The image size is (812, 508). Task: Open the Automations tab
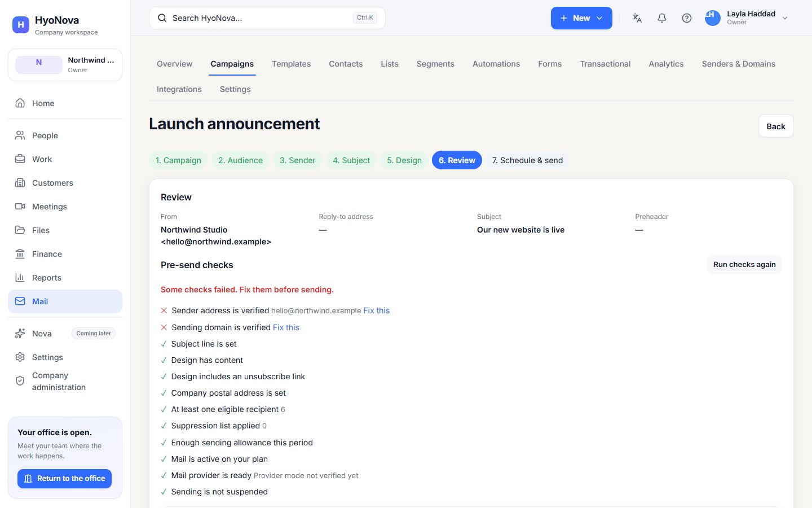pyautogui.click(x=496, y=64)
